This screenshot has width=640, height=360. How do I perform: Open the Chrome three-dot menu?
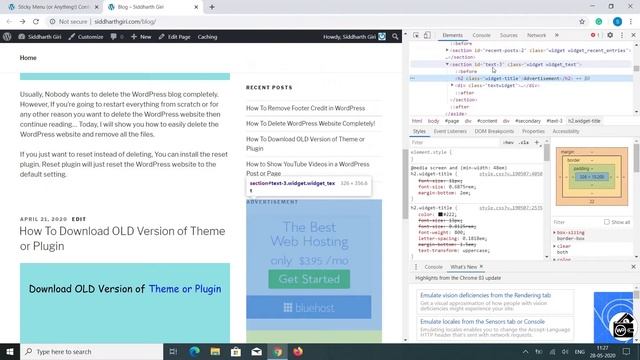coord(631,22)
